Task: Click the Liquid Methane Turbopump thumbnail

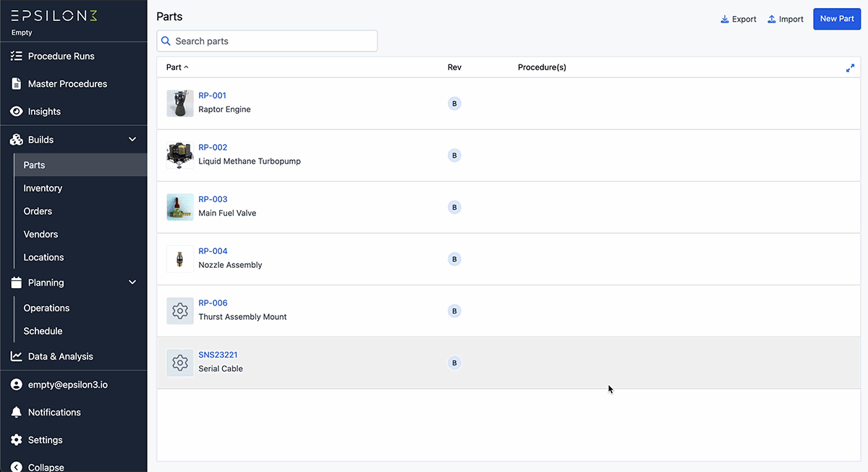Action: click(179, 155)
